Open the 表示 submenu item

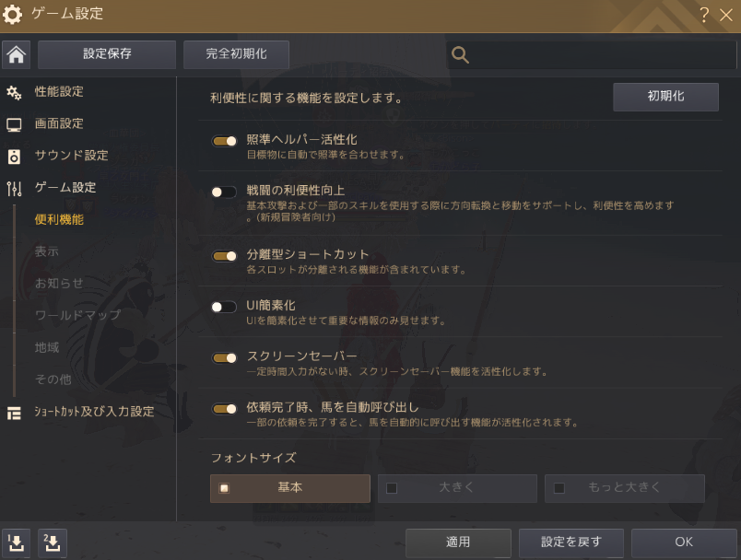tap(47, 251)
